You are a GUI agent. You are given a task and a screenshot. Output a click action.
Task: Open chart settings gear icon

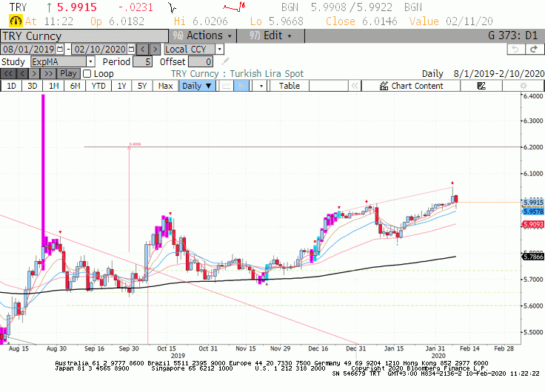click(523, 86)
